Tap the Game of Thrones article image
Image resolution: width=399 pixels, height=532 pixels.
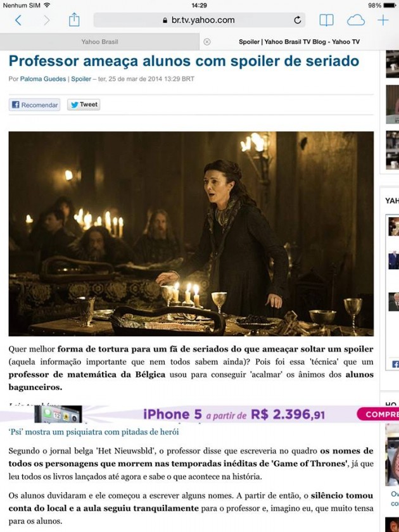click(x=191, y=234)
